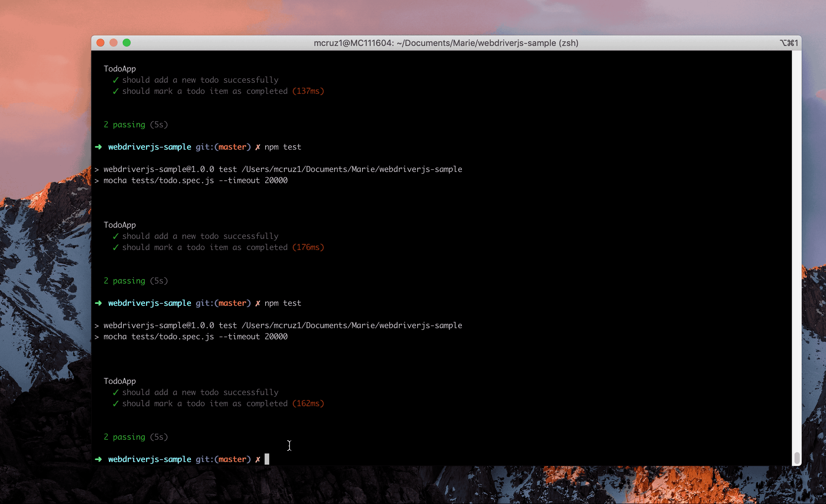
Task: Click the terminal scrollbar thumb
Action: [x=797, y=458]
